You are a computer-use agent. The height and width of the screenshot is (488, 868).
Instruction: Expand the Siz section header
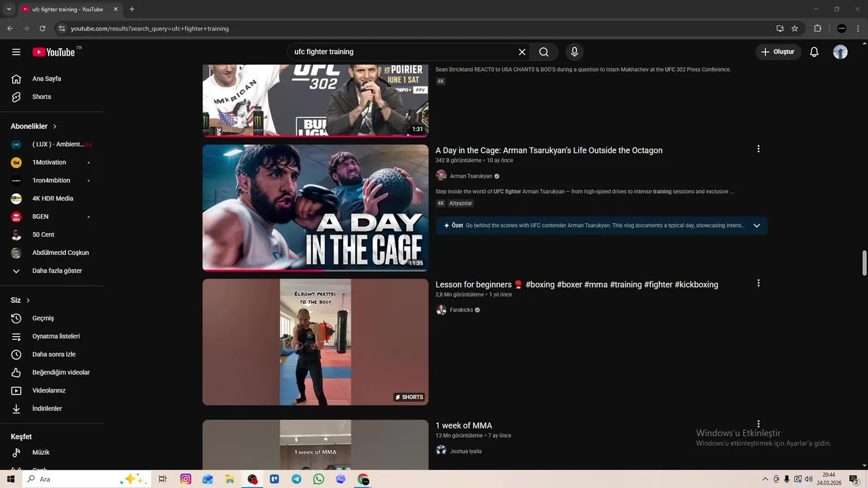[x=20, y=300]
